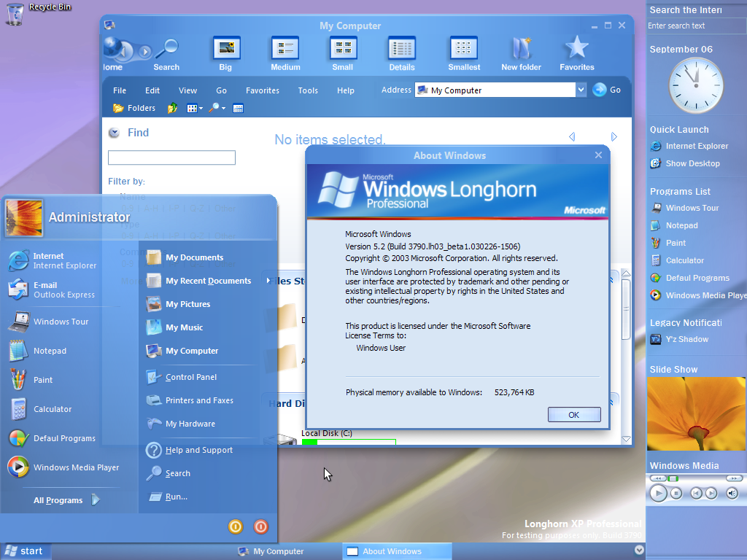Image resolution: width=747 pixels, height=560 pixels.
Task: Open the Address bar dropdown arrow
Action: (x=581, y=90)
